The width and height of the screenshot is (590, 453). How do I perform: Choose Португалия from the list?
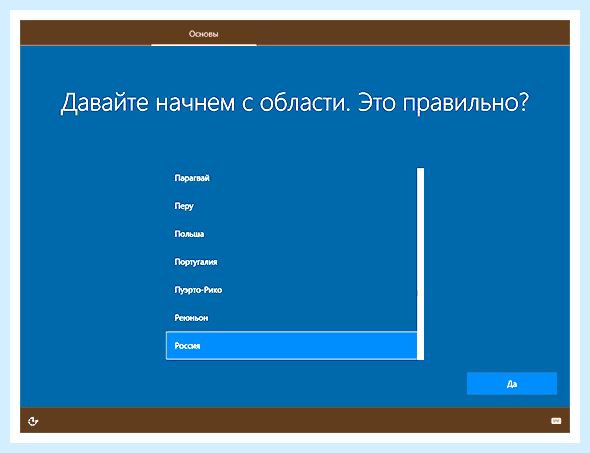click(292, 262)
